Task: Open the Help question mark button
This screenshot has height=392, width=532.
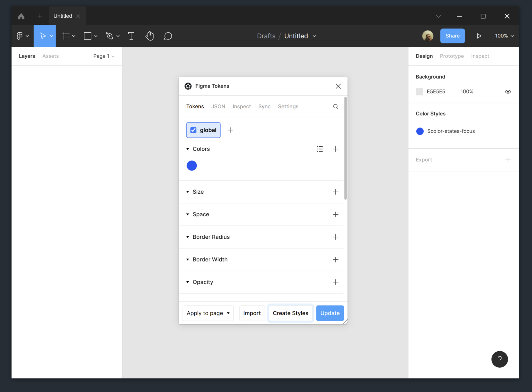Action: click(499, 359)
